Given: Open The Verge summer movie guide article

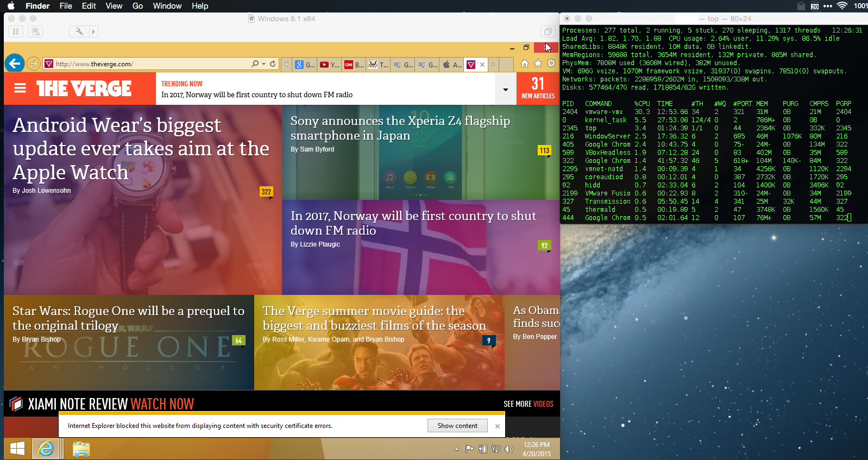Looking at the screenshot, I should tap(374, 318).
